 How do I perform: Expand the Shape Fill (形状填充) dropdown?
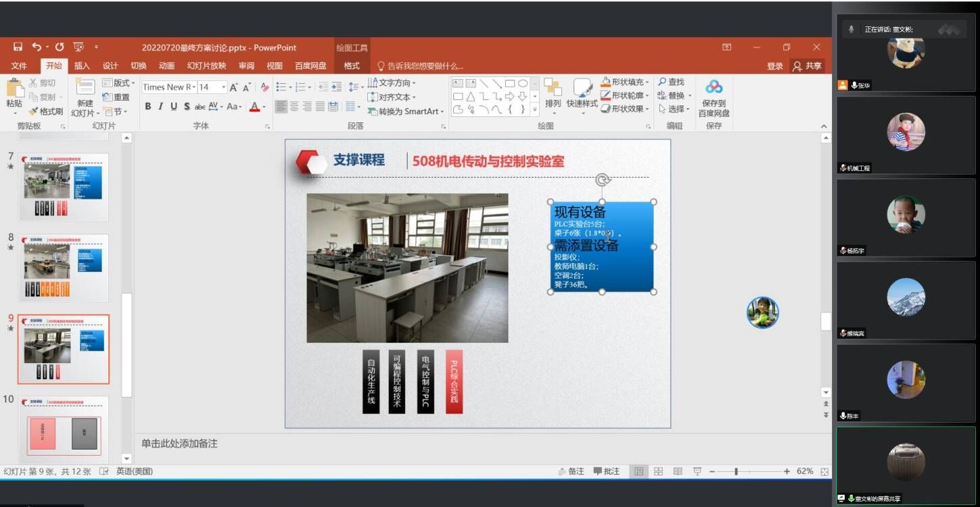click(x=648, y=82)
